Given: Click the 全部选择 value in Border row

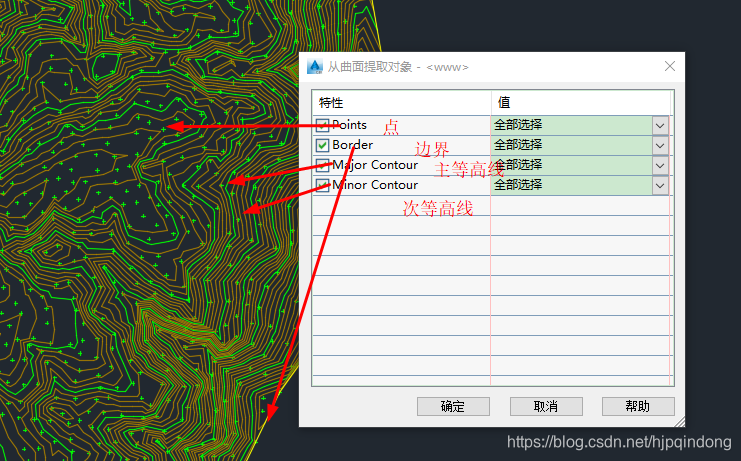Looking at the screenshot, I should (x=518, y=145).
